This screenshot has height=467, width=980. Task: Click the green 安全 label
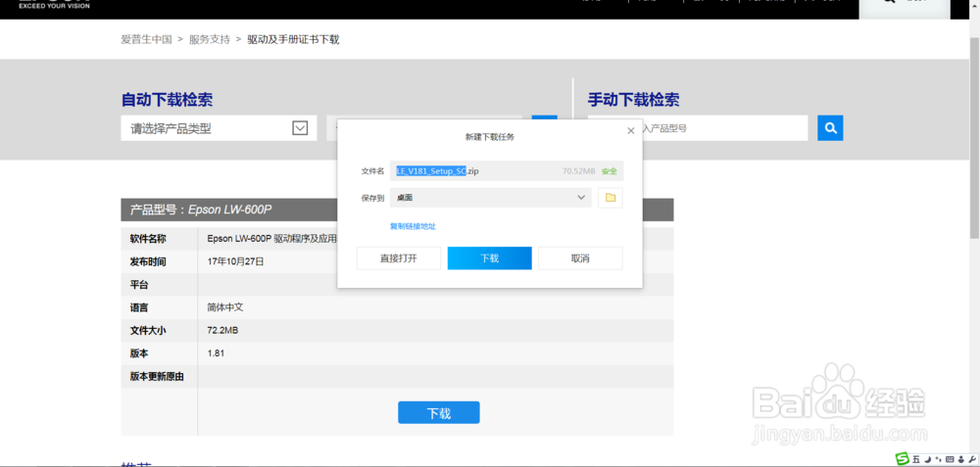click(x=610, y=171)
